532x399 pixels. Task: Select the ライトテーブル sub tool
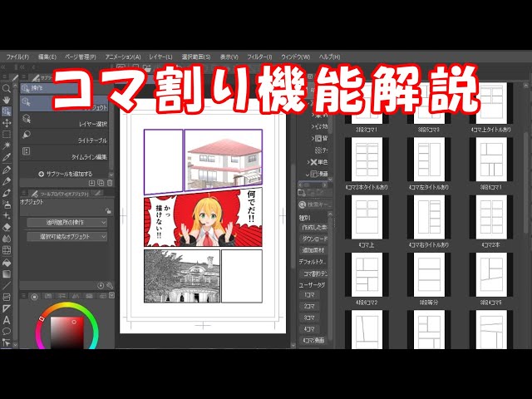65,137
